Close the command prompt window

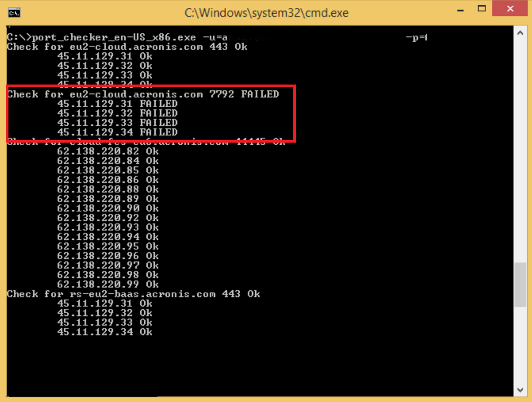tap(510, 9)
